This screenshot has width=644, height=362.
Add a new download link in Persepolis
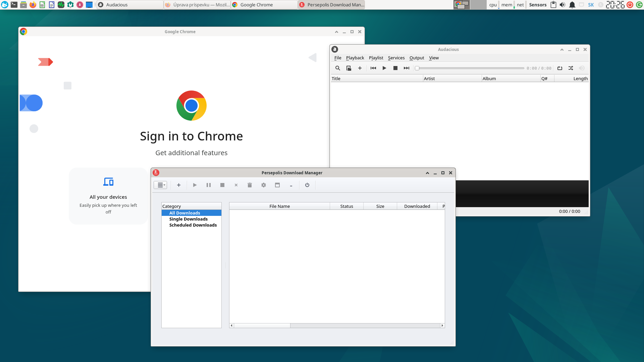click(x=179, y=185)
